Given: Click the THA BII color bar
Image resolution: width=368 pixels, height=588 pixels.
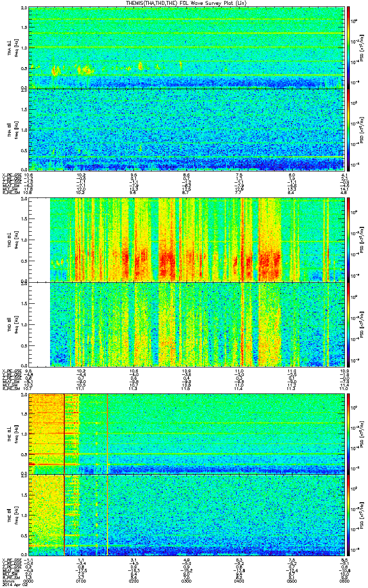Looking at the screenshot, I should tap(348, 129).
